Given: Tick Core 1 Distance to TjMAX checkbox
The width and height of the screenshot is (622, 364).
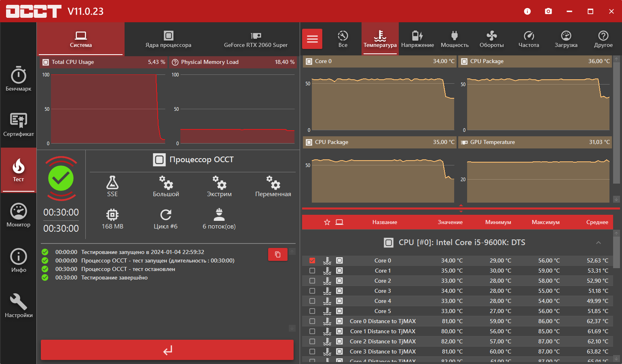Looking at the screenshot, I should click(x=312, y=331).
